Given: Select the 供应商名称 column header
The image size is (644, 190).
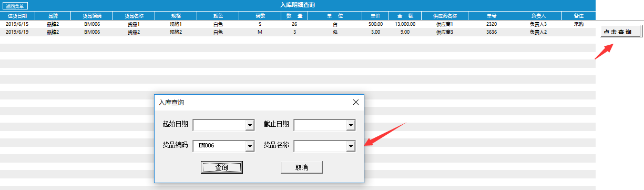Looking at the screenshot, I should [444, 16].
